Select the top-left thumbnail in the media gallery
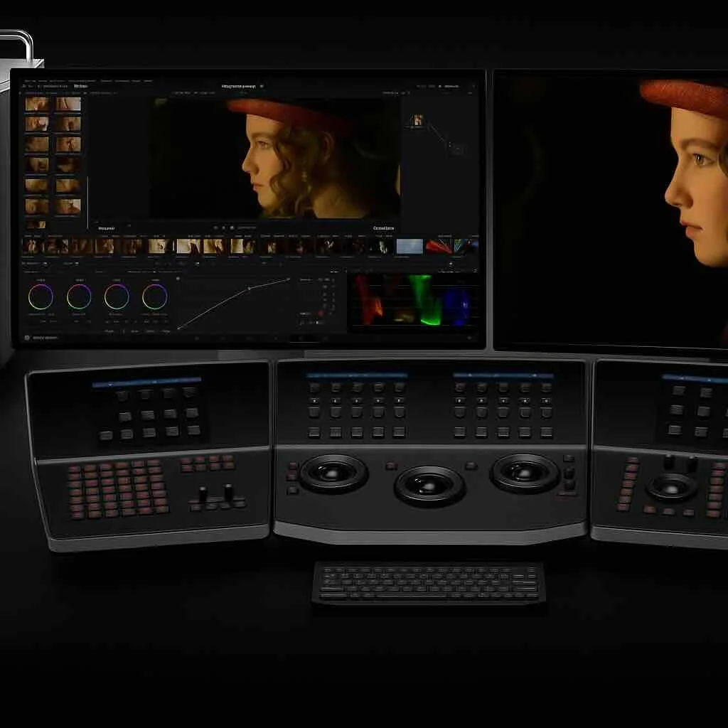 [x=37, y=104]
